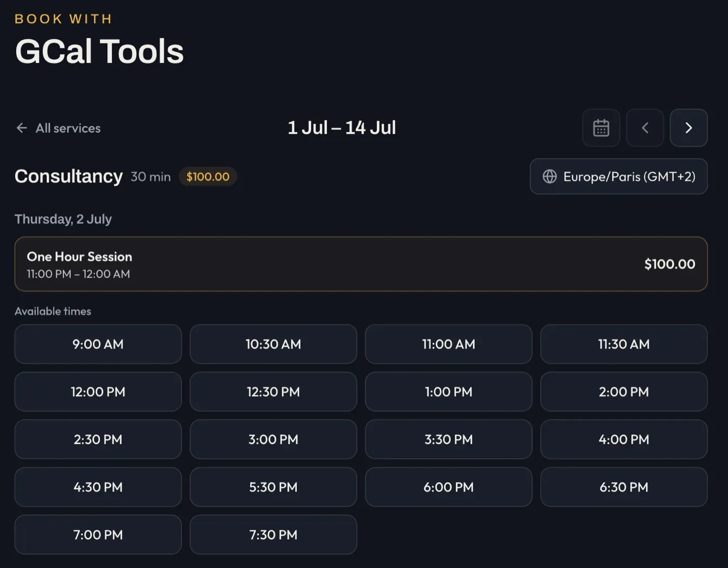Screen dimensions: 728x568
Task: Click the BOOK WITH header text
Action: pos(63,19)
